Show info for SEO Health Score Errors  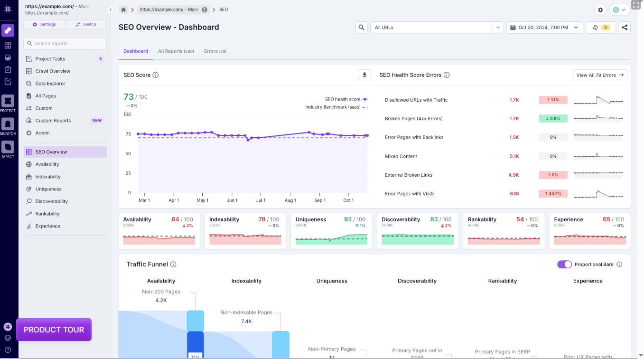pyautogui.click(x=447, y=75)
